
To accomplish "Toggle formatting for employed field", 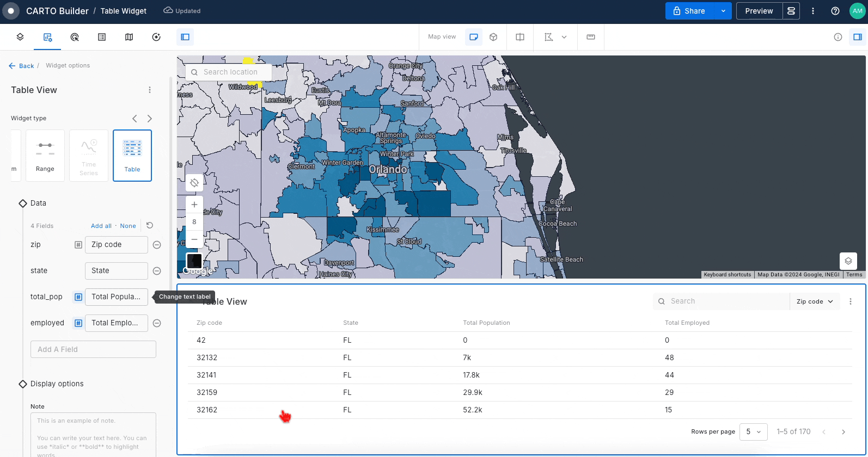I will (x=78, y=323).
